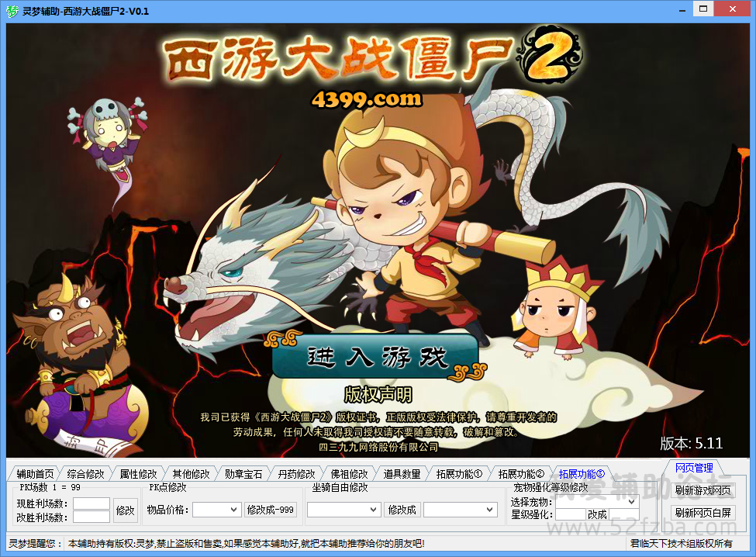Click the 改成 button for 星级强化
This screenshot has width=756, height=557.
click(x=597, y=514)
